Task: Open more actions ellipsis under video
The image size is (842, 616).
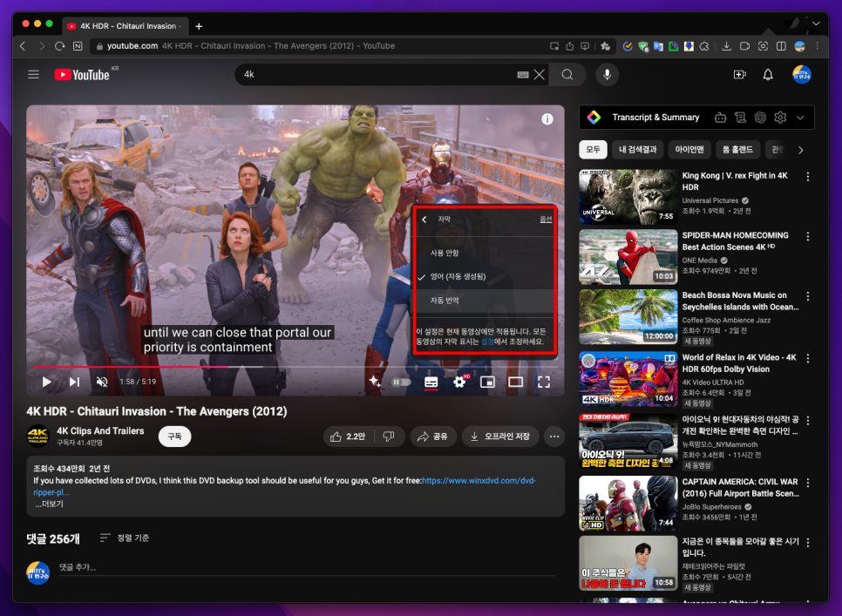Action: [554, 437]
